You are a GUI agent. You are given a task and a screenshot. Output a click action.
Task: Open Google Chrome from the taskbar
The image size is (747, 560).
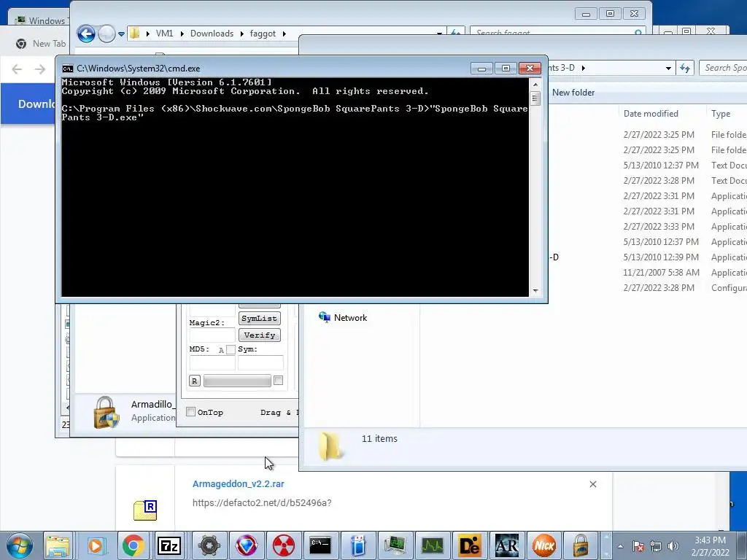click(x=133, y=545)
